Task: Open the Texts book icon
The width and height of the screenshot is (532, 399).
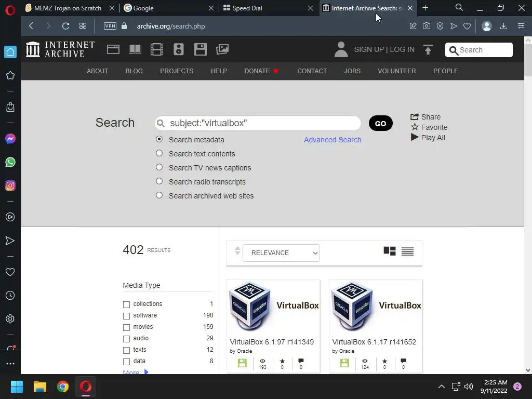Action: click(135, 49)
